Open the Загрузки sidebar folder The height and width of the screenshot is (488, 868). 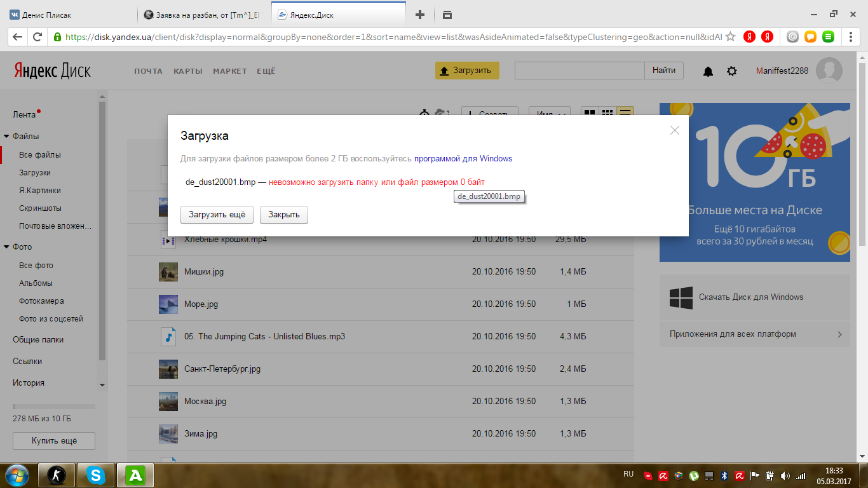point(35,173)
